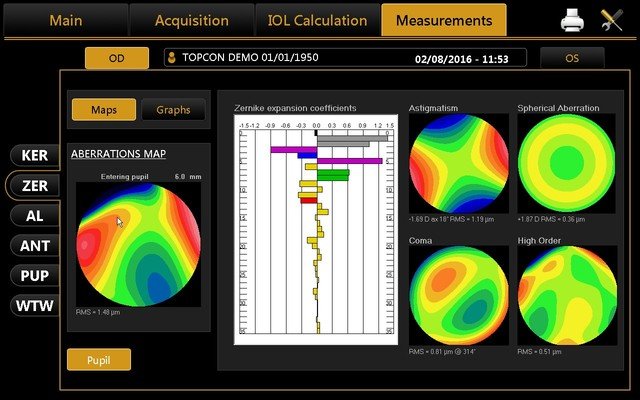Click the Astigmatism aberration map thumbnail
Image resolution: width=640 pixels, height=400 pixels.
(x=458, y=163)
